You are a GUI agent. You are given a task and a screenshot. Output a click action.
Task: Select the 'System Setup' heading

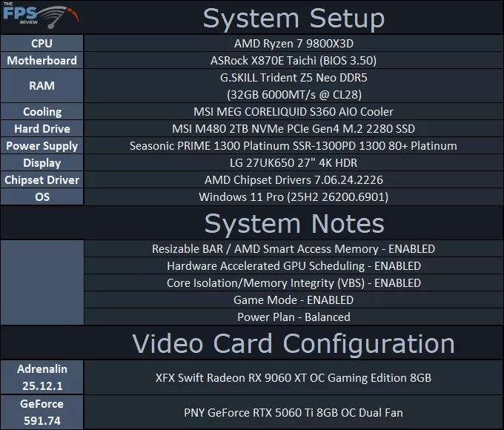tap(294, 19)
